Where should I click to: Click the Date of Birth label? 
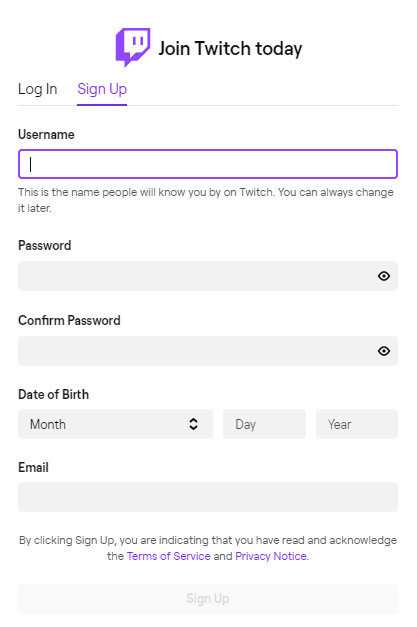(x=54, y=394)
